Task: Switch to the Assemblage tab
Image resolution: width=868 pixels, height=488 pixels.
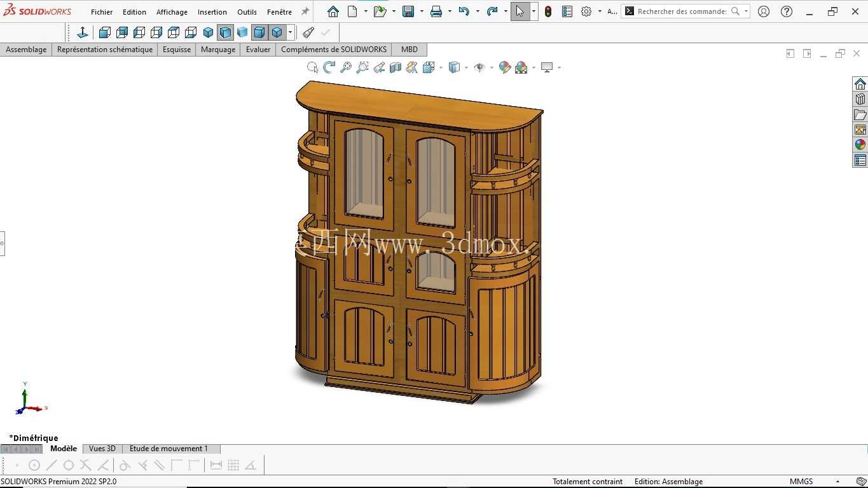Action: click(x=26, y=50)
